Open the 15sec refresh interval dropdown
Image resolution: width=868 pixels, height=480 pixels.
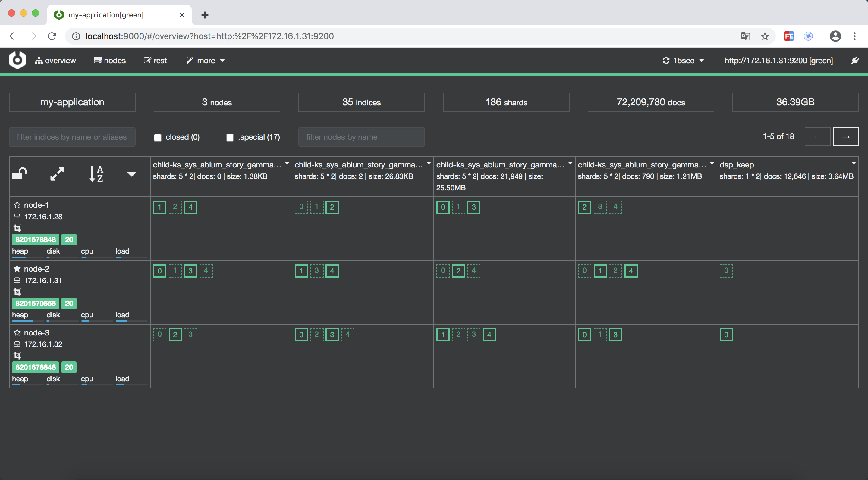pyautogui.click(x=683, y=61)
